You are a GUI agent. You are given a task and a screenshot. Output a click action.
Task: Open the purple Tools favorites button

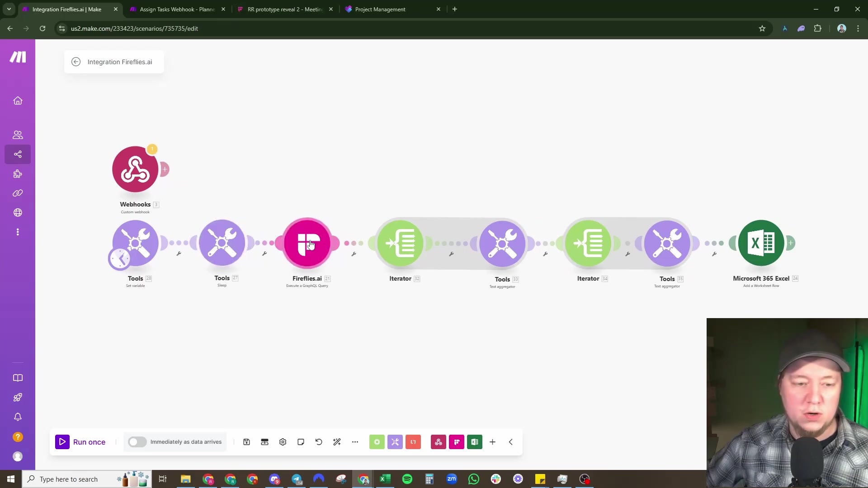395,442
